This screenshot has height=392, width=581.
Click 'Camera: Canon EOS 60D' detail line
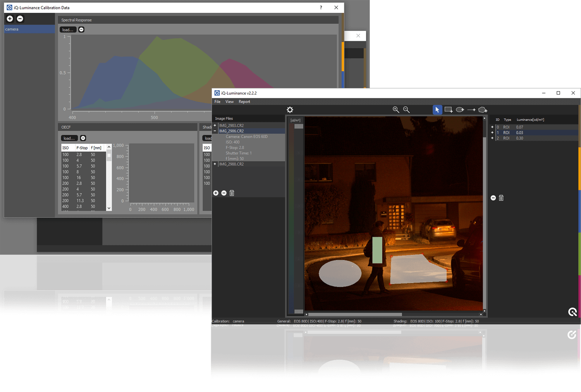[x=246, y=136]
